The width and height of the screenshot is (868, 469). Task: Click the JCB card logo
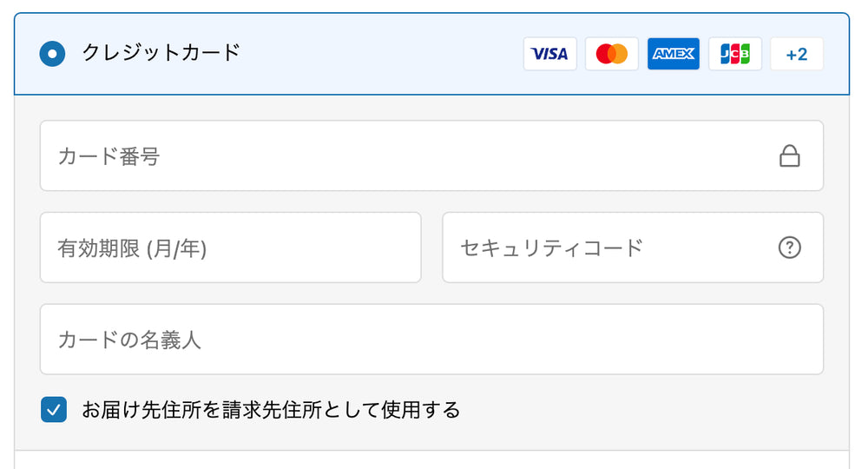pyautogui.click(x=735, y=54)
